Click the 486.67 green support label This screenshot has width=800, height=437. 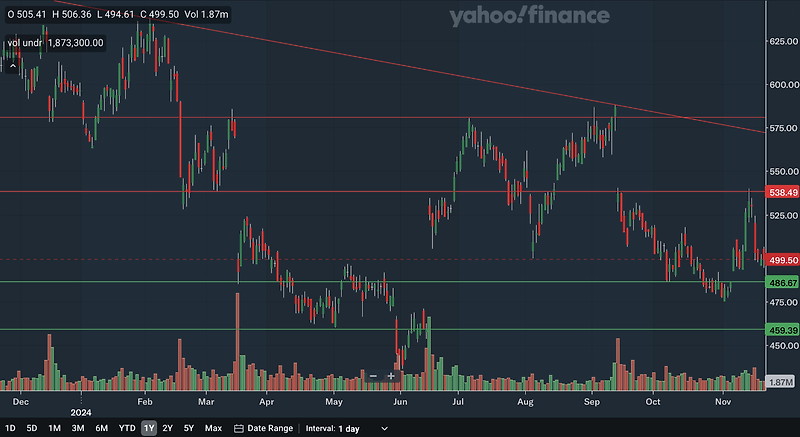click(783, 282)
